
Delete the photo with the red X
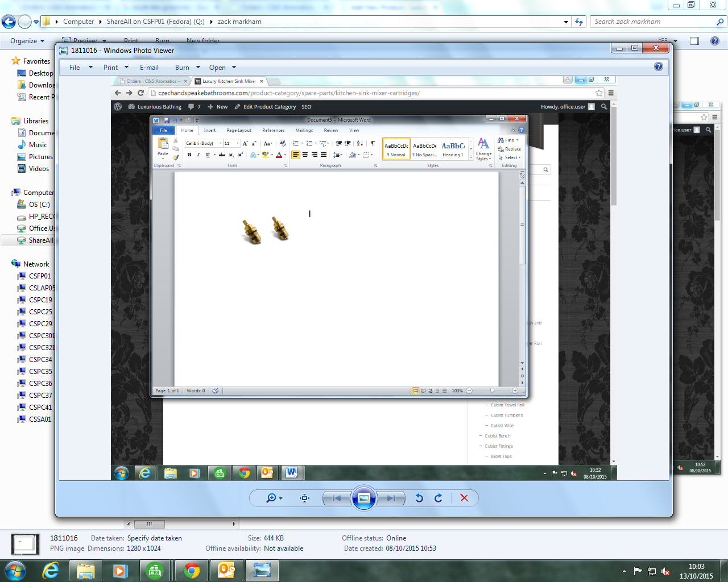tap(464, 498)
